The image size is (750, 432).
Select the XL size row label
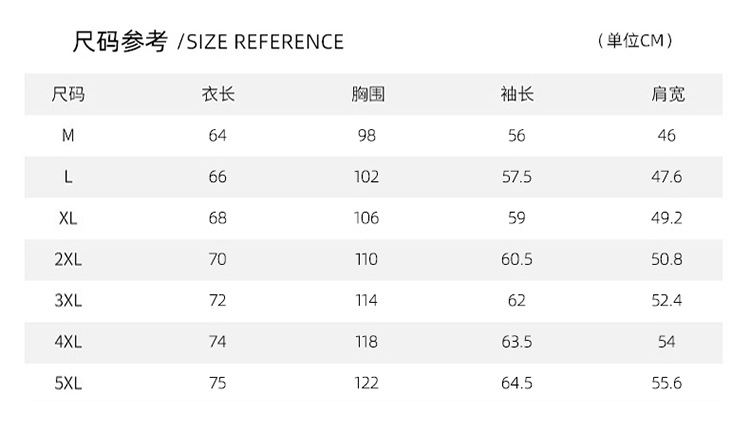pos(68,218)
